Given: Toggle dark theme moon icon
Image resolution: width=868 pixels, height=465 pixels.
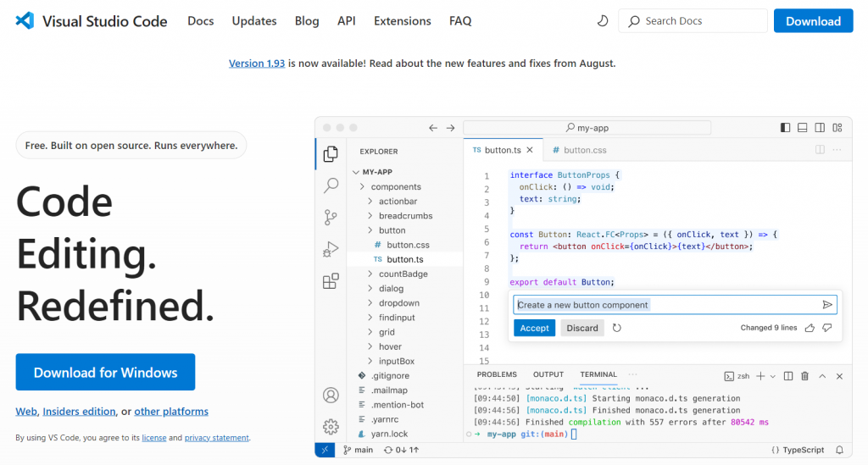Looking at the screenshot, I should 603,21.
